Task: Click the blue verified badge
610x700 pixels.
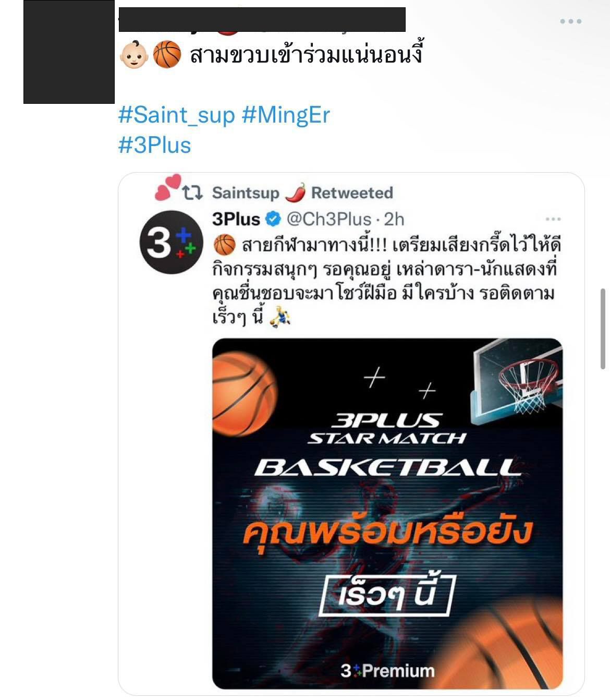Action: (273, 219)
